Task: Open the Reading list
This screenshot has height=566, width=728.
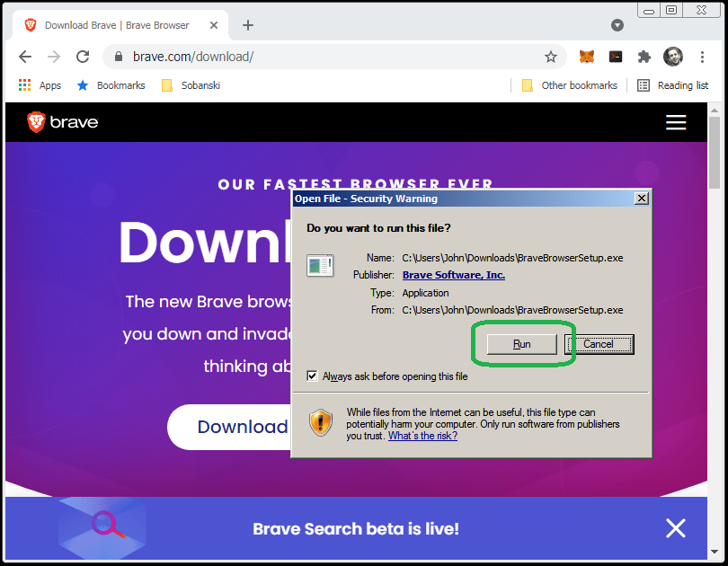Action: [673, 85]
